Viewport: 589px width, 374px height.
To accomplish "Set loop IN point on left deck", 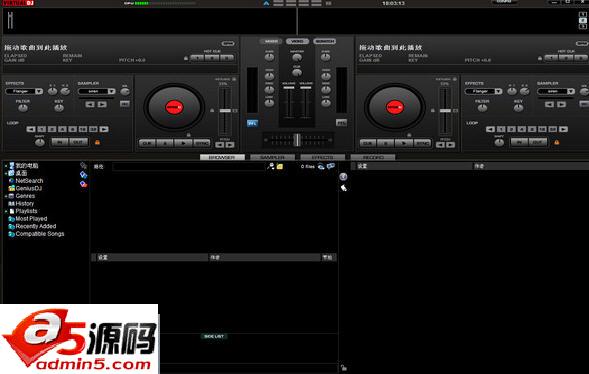I will click(60, 142).
